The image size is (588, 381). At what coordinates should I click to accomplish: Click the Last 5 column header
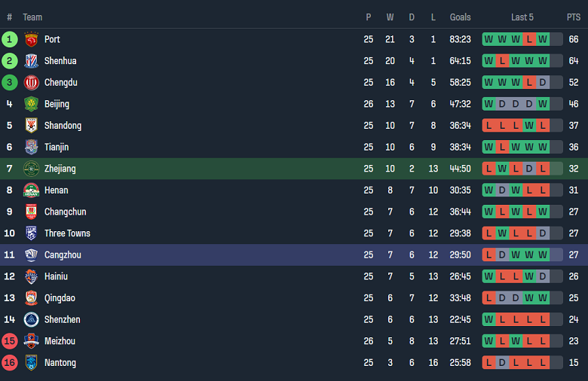click(x=522, y=17)
